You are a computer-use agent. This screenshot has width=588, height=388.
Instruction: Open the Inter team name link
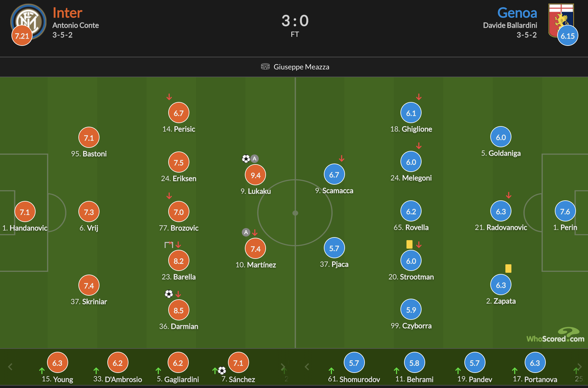(67, 13)
